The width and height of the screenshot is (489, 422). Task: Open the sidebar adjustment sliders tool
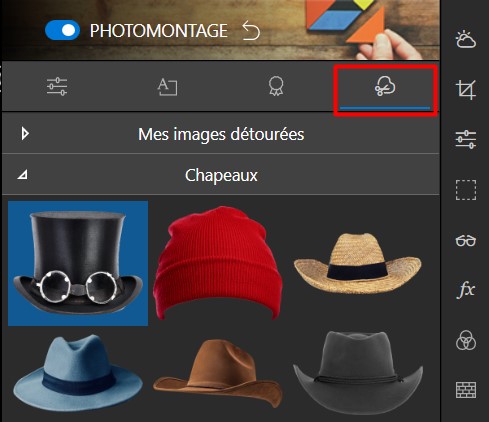465,139
